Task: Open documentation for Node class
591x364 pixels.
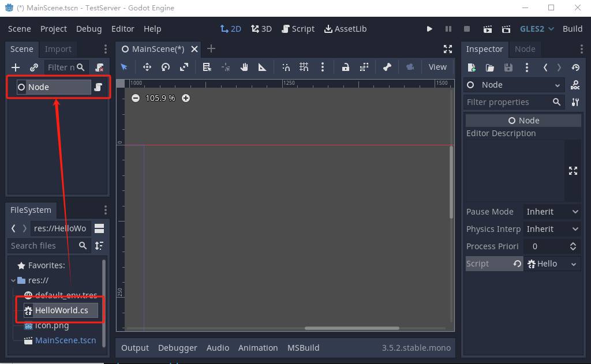Action: [575, 85]
